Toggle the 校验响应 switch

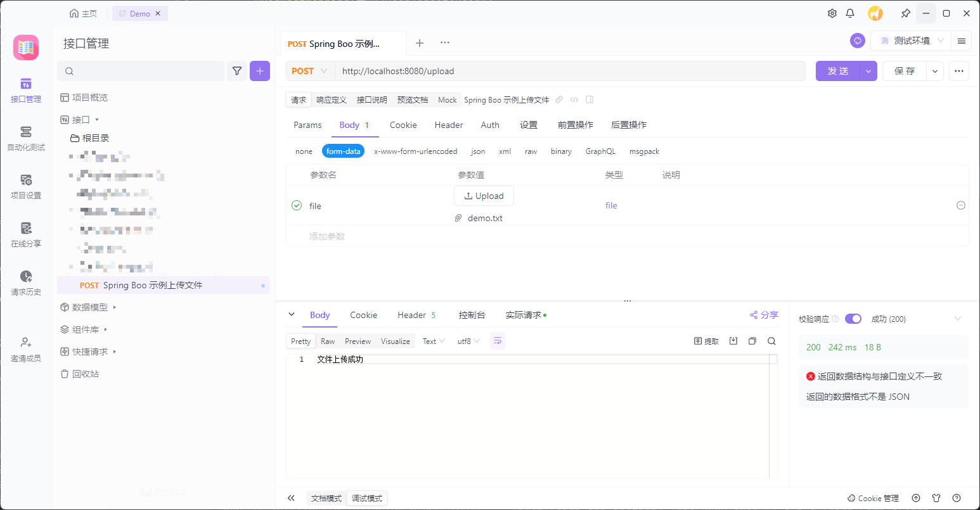853,319
